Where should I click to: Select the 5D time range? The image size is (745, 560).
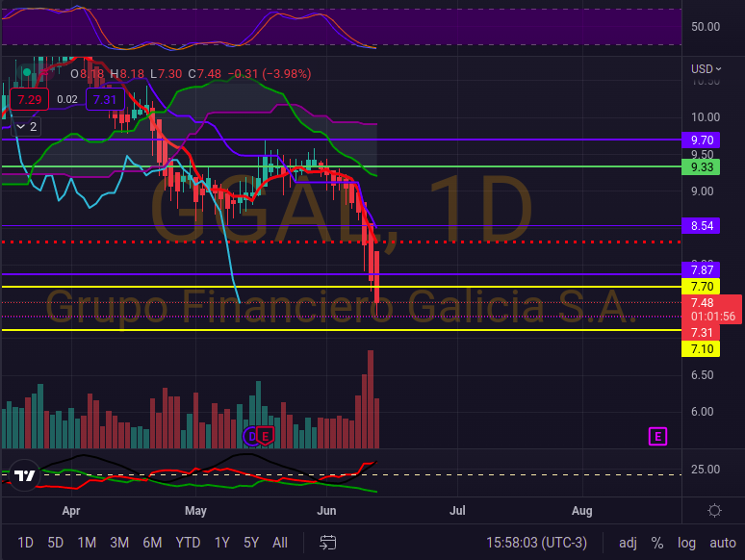click(56, 543)
